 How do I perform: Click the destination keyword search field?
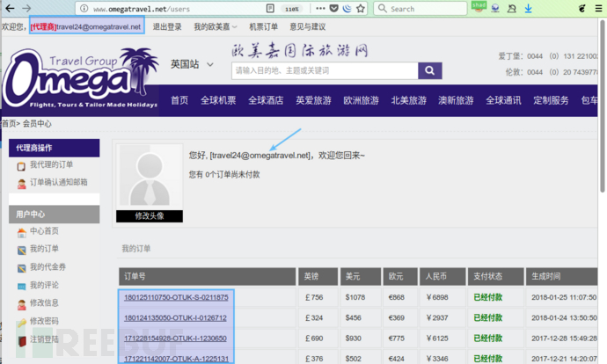[325, 71]
